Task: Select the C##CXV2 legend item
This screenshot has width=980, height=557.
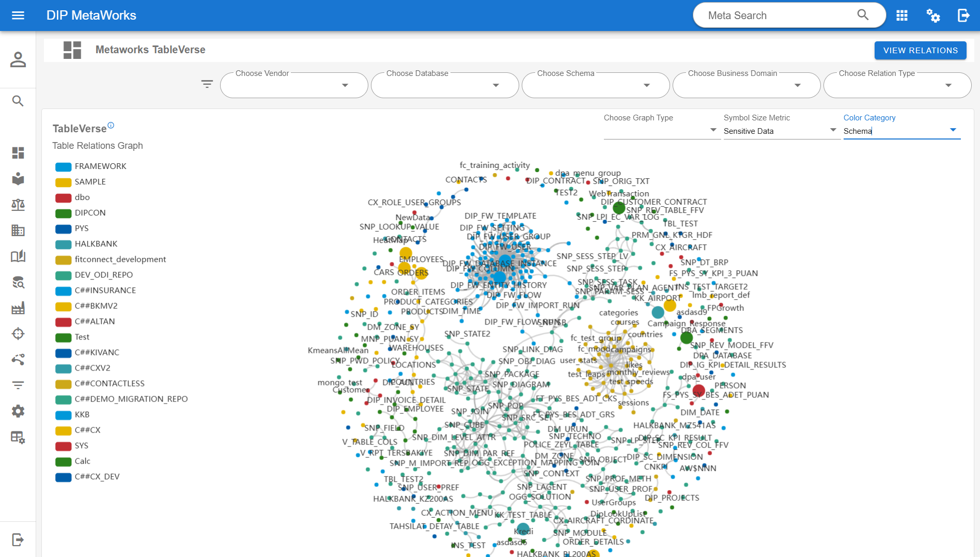Action: (x=83, y=368)
